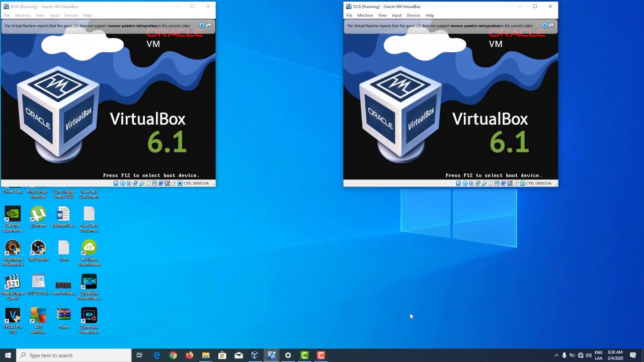Select the GeForce Experience desktop shortcut
The width and height of the screenshot is (644, 362).
tap(13, 219)
